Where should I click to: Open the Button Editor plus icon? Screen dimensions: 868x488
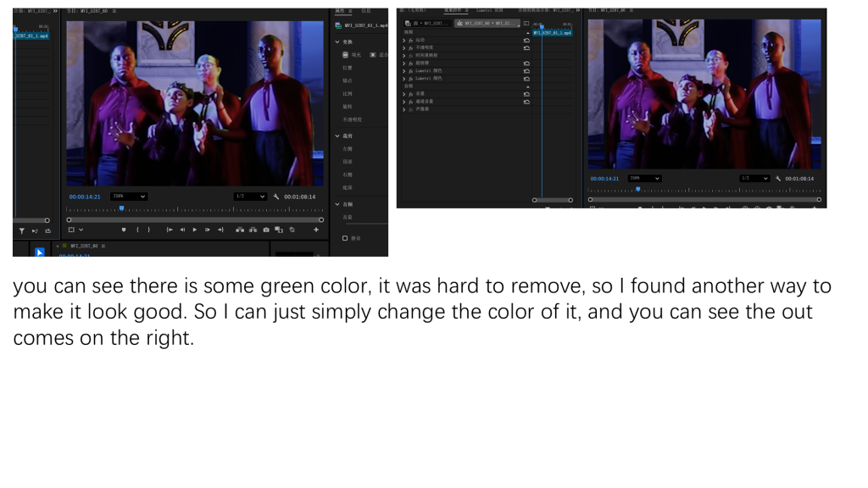point(316,230)
